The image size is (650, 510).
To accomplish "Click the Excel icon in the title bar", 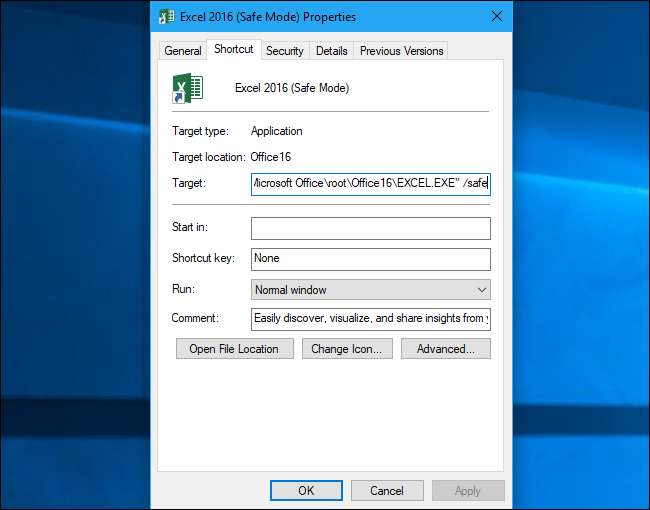I will pyautogui.click(x=167, y=17).
